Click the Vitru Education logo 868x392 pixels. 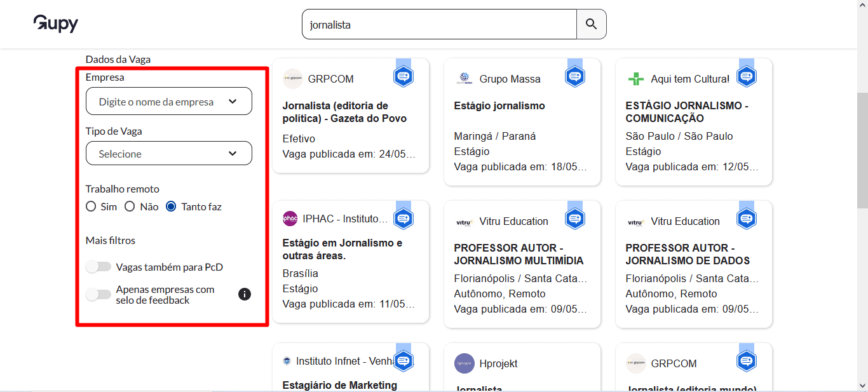[463, 221]
